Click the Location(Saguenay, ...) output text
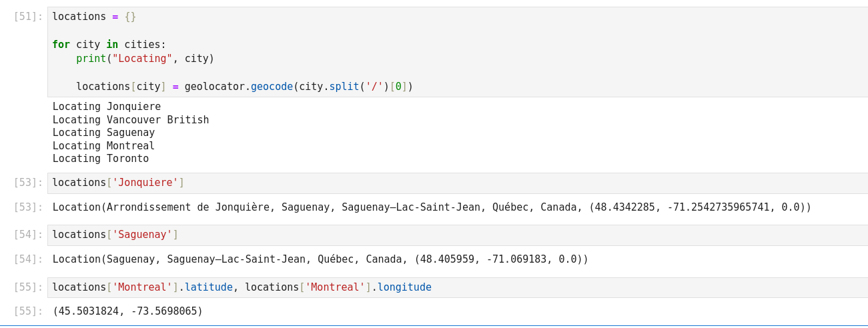This screenshot has width=868, height=328. coord(320,259)
